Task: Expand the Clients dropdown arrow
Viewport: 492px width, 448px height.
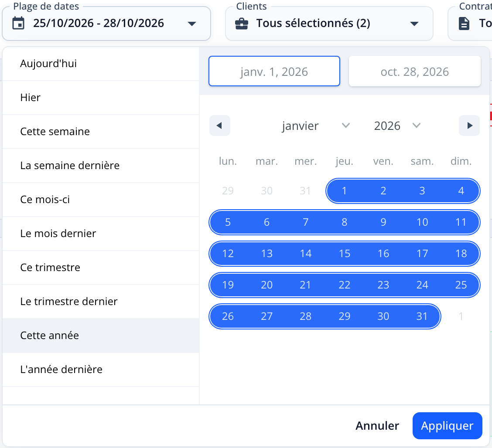Action: [414, 24]
